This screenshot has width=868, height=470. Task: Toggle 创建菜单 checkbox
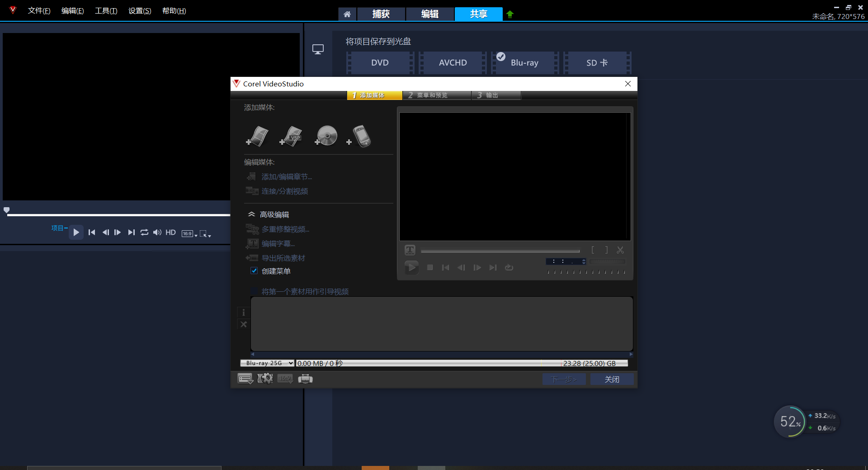pyautogui.click(x=254, y=271)
